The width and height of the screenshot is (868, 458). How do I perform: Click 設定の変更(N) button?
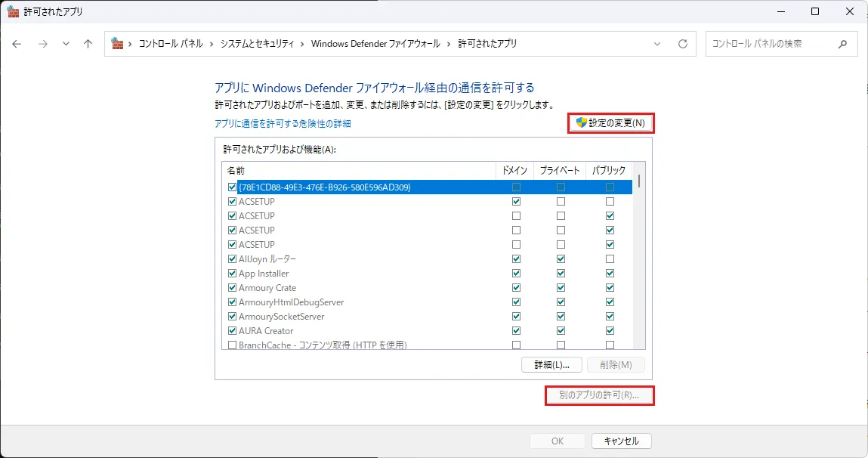coord(611,123)
